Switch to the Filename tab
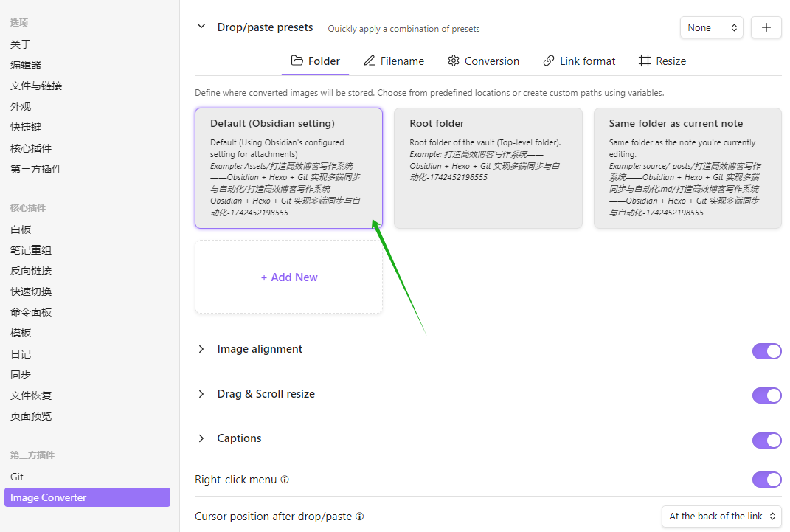The height and width of the screenshot is (532, 790). [394, 61]
